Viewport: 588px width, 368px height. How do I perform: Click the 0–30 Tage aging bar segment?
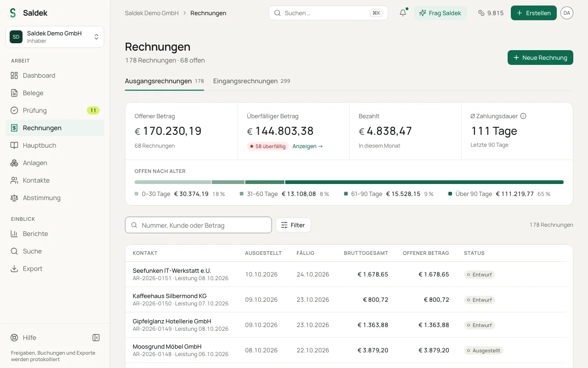(173, 182)
